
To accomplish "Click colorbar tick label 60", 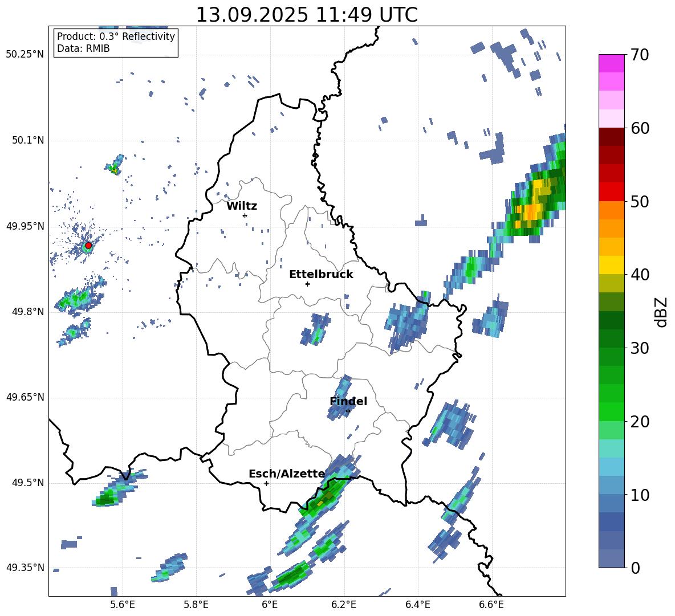I will [640, 128].
